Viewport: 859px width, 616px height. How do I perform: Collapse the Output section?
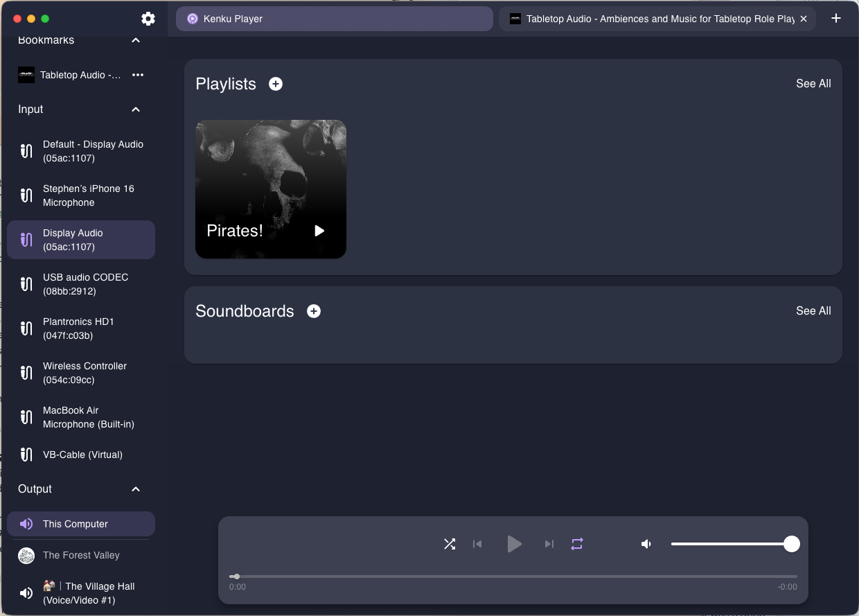coord(136,489)
